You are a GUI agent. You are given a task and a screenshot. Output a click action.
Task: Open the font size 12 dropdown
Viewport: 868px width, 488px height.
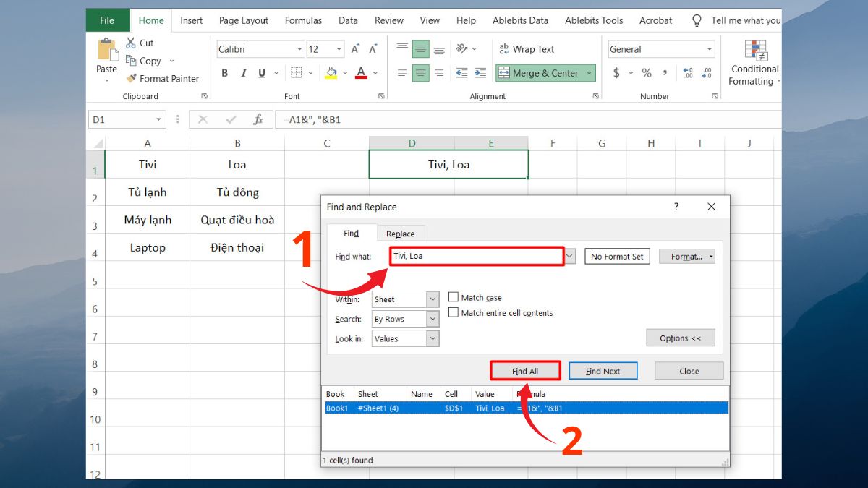click(339, 49)
